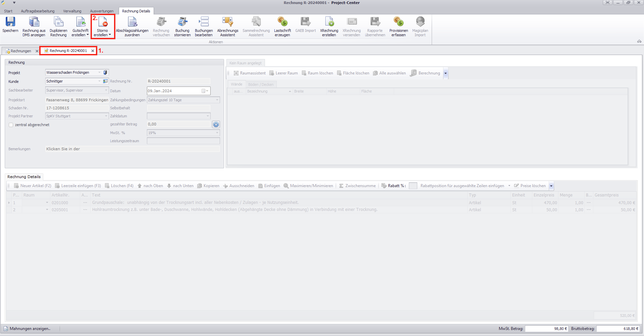Click Buchung stornieren icon
Image resolution: width=644 pixels, height=336 pixels.
tap(182, 22)
